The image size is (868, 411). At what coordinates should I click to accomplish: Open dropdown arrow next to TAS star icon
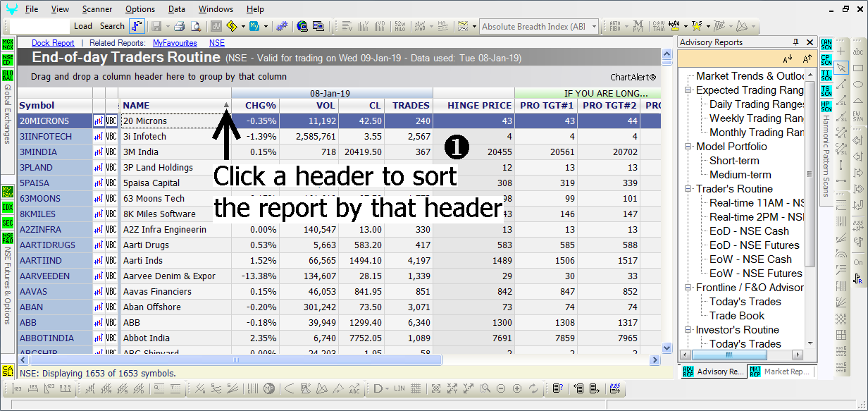click(707, 27)
